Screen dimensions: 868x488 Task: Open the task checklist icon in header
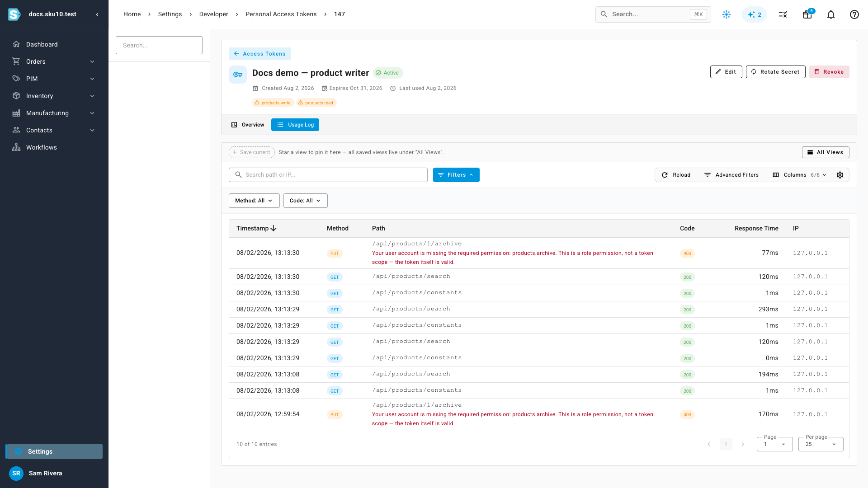[783, 14]
